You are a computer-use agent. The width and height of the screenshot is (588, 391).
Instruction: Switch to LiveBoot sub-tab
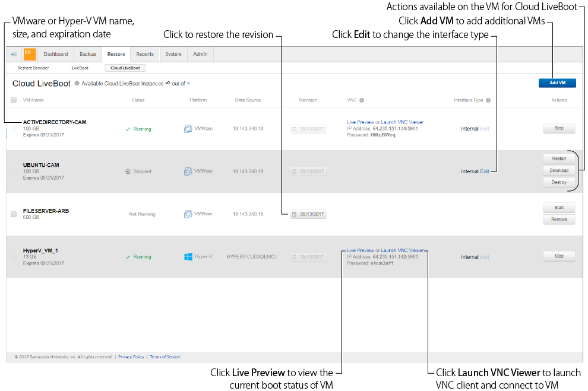point(80,68)
